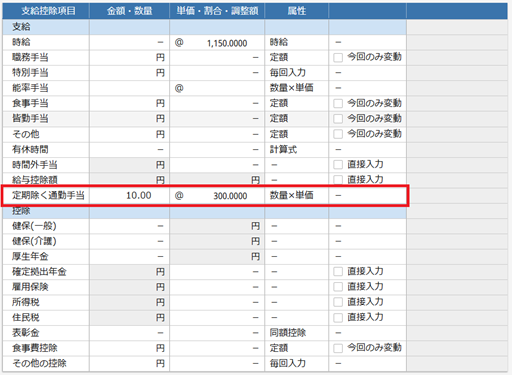Click 計算式 attribute in 有休時間 row
Viewport: 512px width, 375px height.
point(283,149)
